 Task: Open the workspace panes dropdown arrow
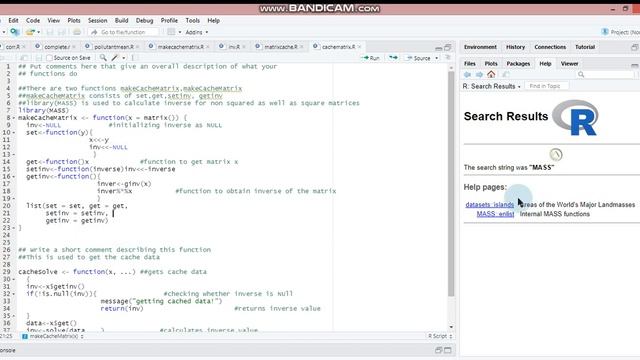click(x=180, y=32)
